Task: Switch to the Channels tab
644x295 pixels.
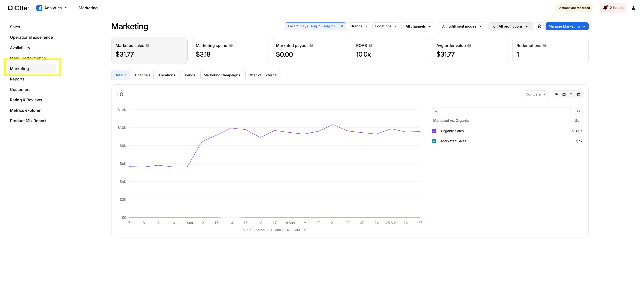Action: (x=142, y=75)
